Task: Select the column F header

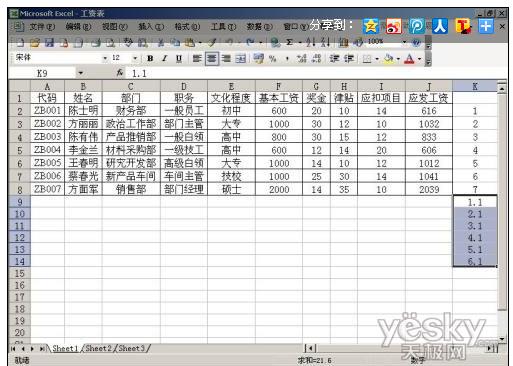Action: tap(279, 86)
